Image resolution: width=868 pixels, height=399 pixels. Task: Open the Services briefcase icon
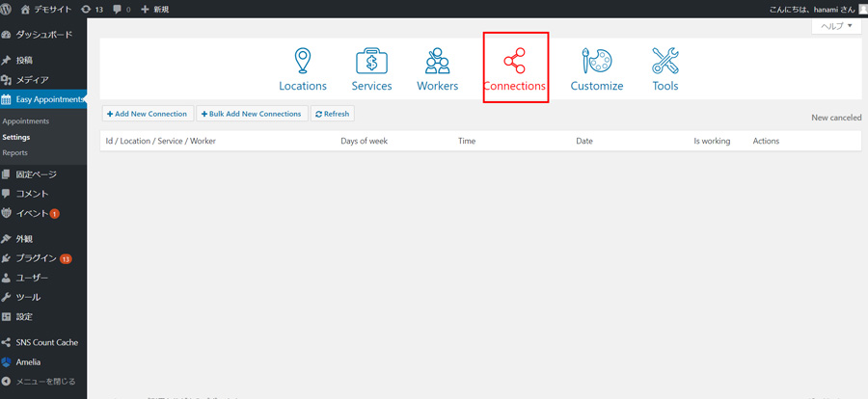[371, 61]
